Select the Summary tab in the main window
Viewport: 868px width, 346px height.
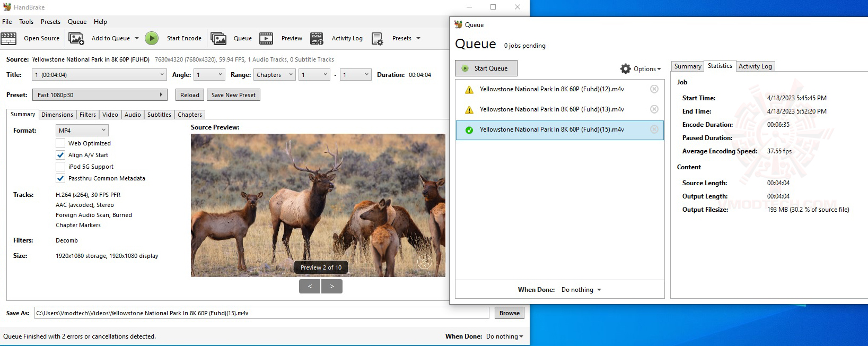[x=23, y=114]
